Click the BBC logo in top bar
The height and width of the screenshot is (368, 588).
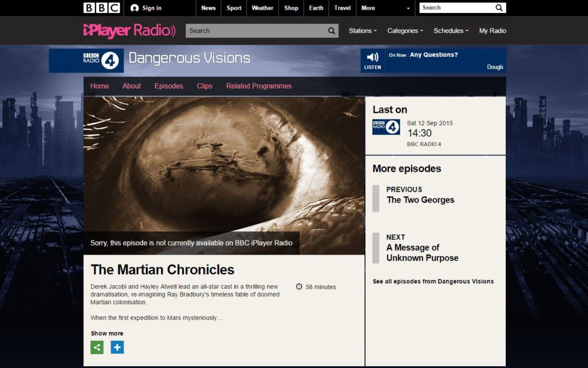[x=102, y=8]
